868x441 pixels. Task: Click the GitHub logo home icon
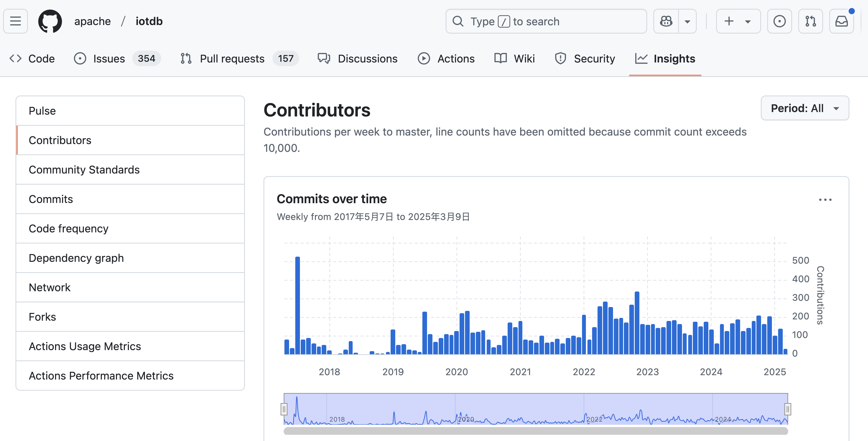50,21
